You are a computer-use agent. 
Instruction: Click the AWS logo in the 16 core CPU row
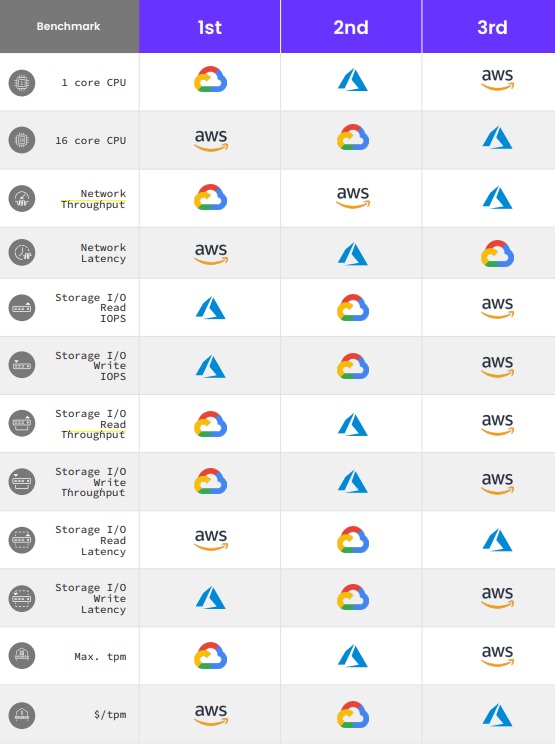point(211,140)
